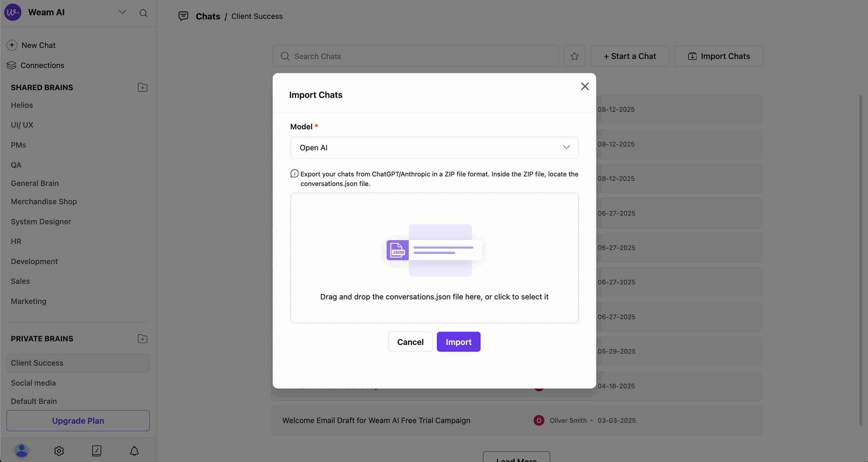Open the settings gear icon

point(59,451)
